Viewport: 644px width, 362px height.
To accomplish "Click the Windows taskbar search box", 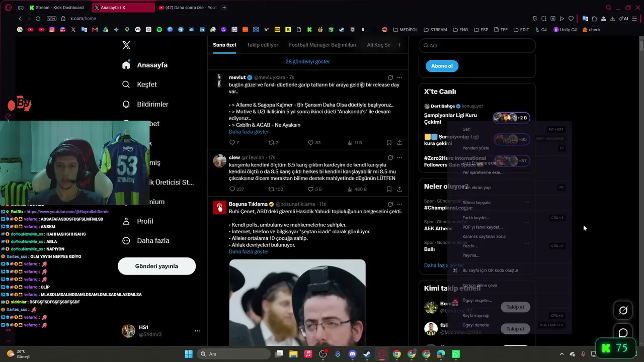I will 233,354.
